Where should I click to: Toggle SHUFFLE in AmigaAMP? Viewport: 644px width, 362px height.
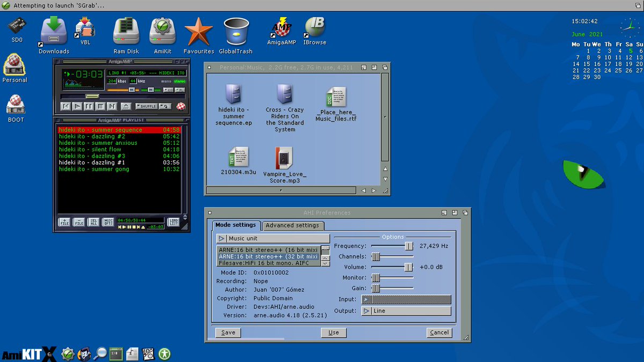click(147, 106)
